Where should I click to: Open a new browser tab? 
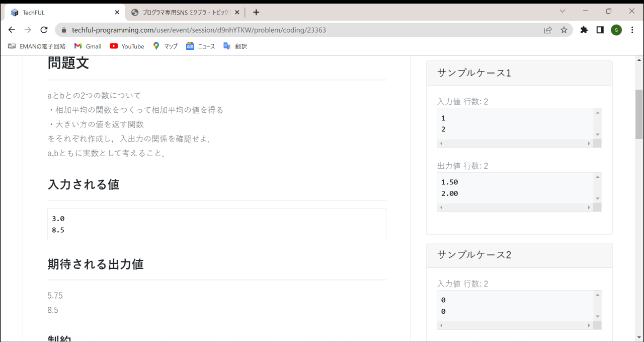pyautogui.click(x=256, y=12)
